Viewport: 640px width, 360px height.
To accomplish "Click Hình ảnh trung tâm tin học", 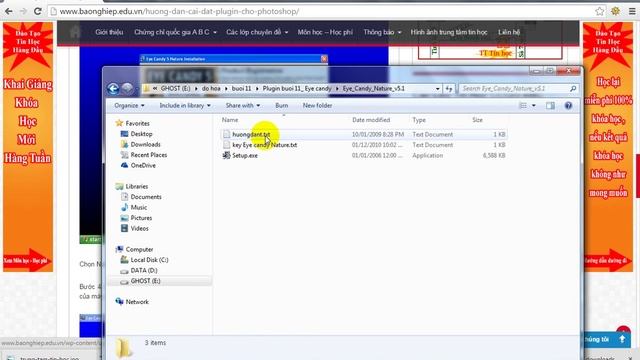I will pyautogui.click(x=449, y=32).
